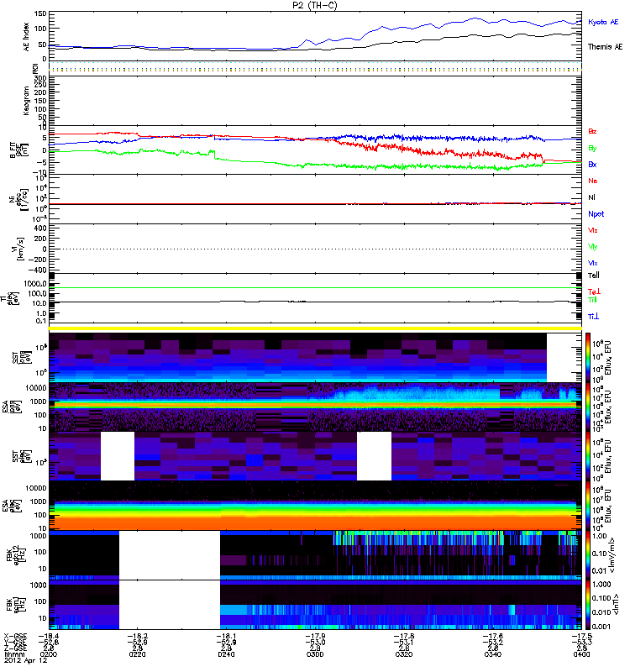This screenshot has width=630, height=672.
Task: Click the ESA electrons Eflux color bar
Action: (587, 506)
